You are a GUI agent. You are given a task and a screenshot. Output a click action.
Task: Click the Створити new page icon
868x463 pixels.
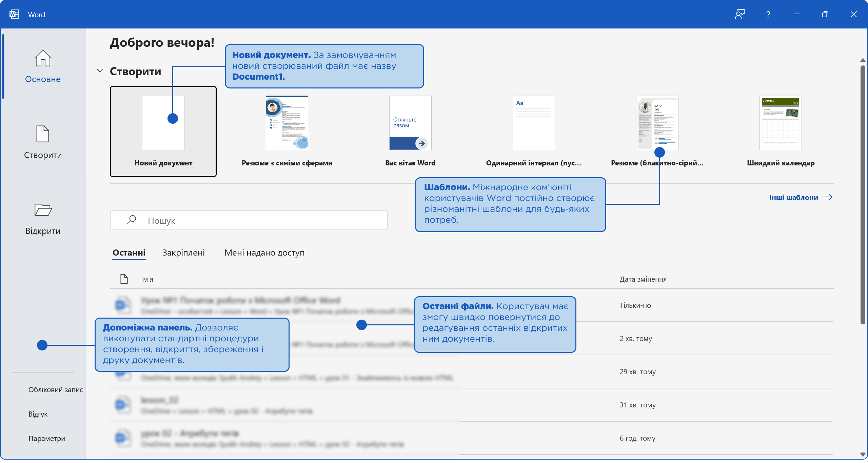[43, 134]
